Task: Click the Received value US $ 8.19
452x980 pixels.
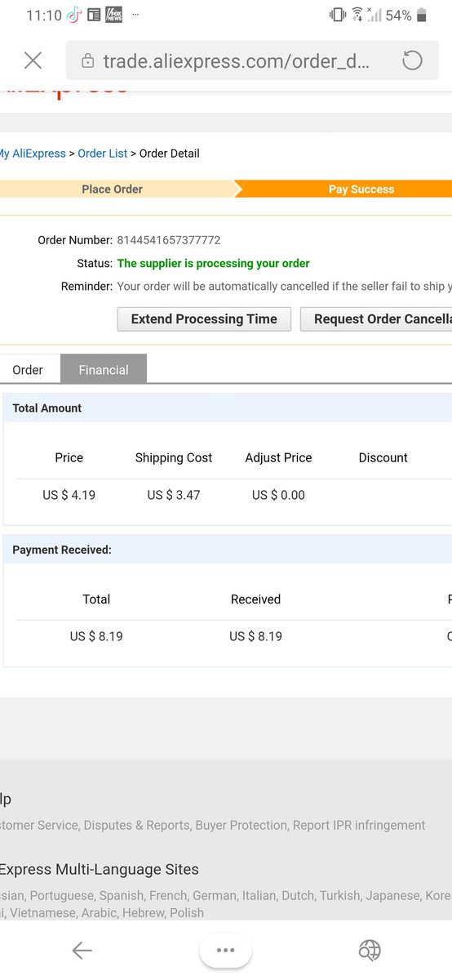Action: pyautogui.click(x=255, y=636)
